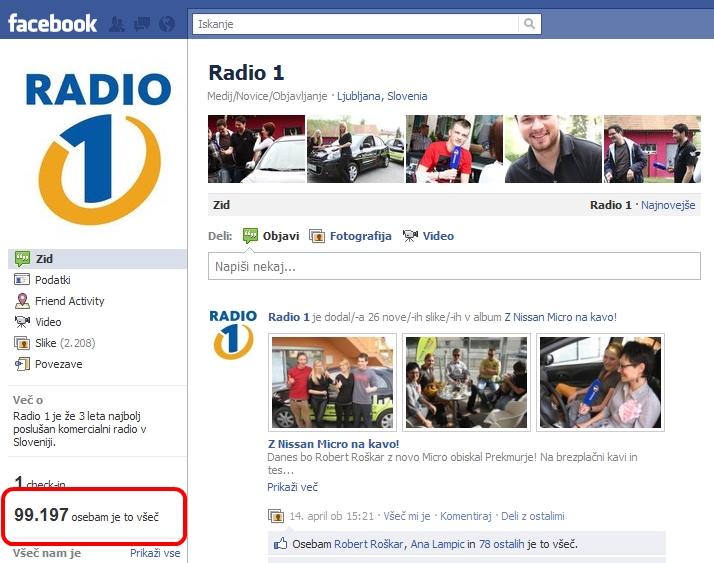Open the Slike photos icon in sidebar

click(22, 343)
